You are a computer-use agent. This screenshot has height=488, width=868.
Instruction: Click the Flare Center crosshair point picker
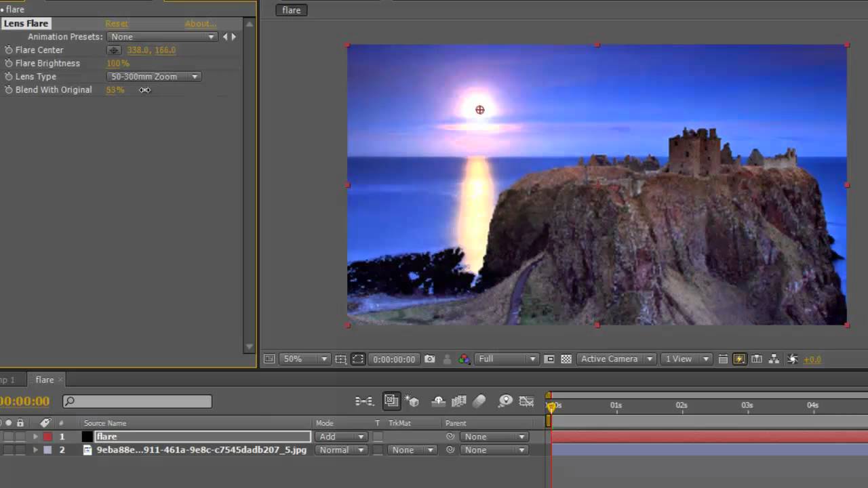[114, 50]
